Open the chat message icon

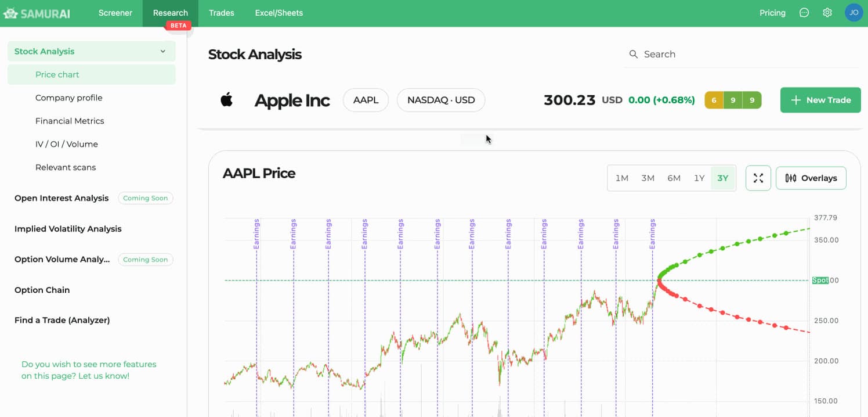click(804, 13)
